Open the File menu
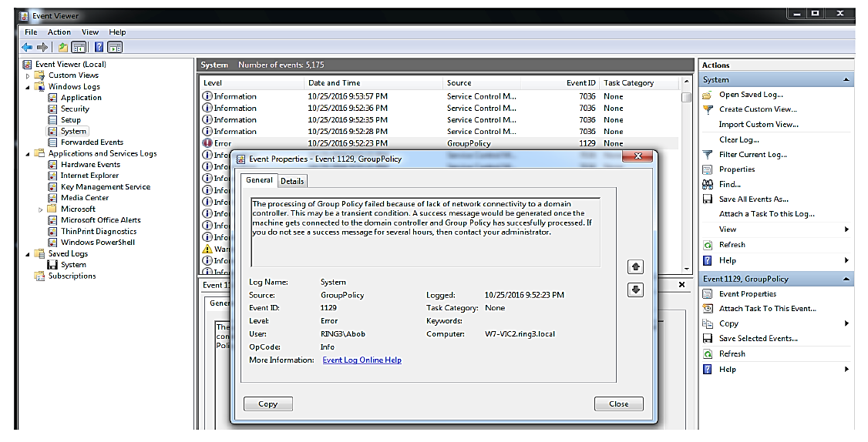This screenshot has height=442, width=868. pos(31,32)
